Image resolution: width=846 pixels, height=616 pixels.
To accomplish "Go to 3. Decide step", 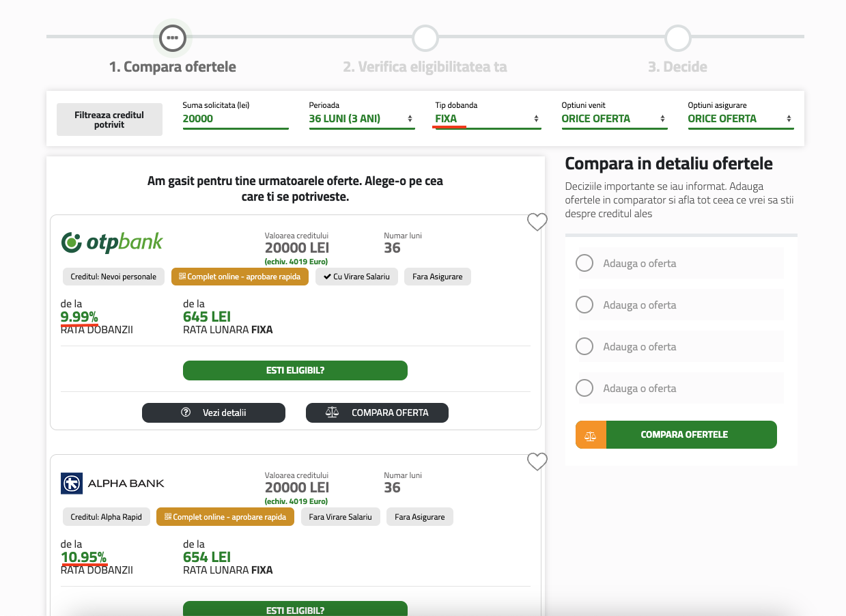I will [677, 67].
